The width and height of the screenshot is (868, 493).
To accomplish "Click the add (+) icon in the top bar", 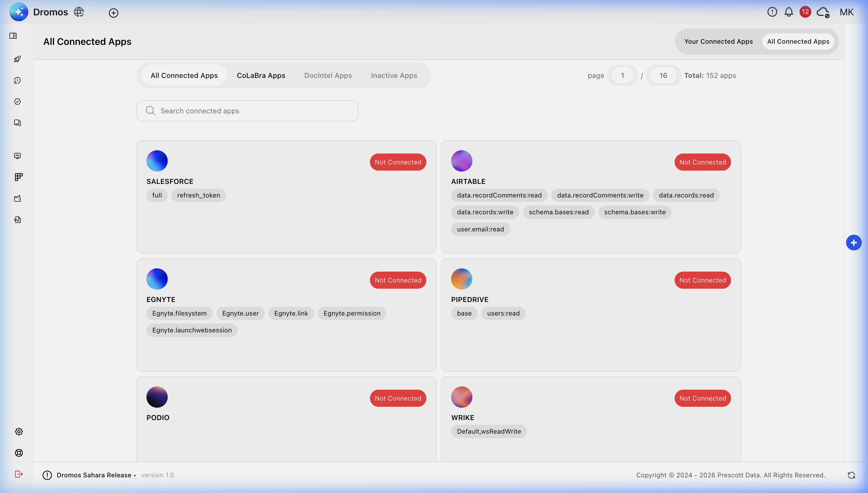I will pyautogui.click(x=113, y=13).
